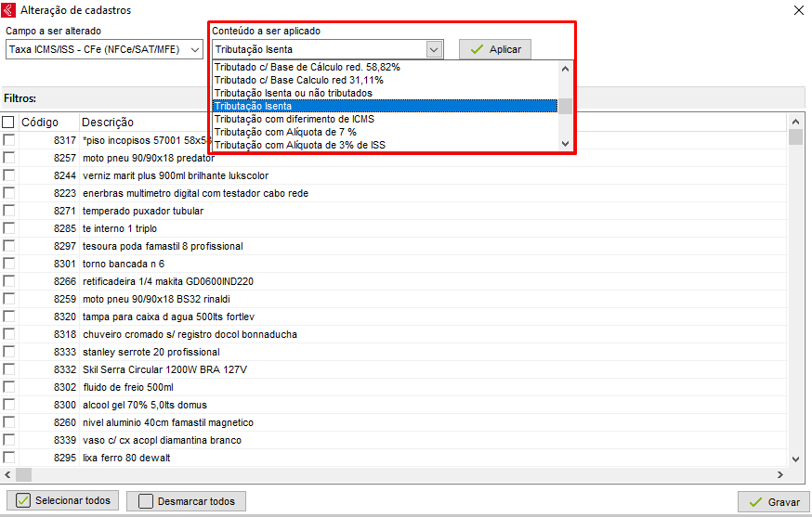Click the empty box icon on Desmarcar todos
Screen dimensions: 812x517
coord(145,501)
